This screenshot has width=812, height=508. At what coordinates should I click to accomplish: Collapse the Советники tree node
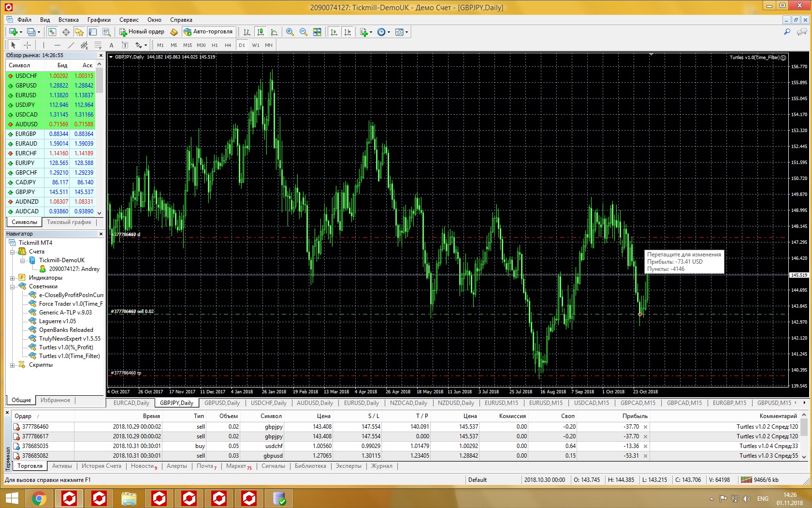[13, 286]
